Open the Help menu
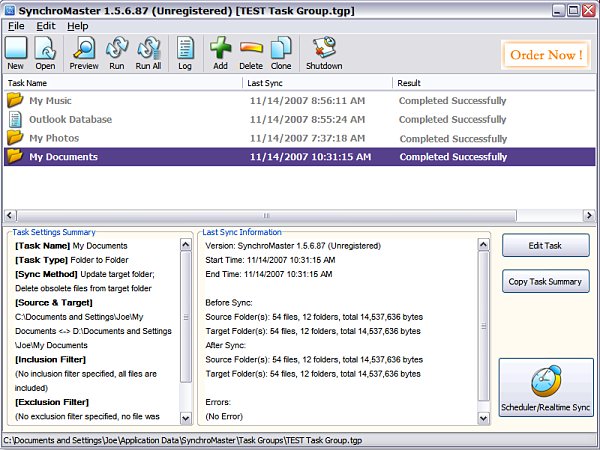This screenshot has height=450, width=600. click(78, 26)
